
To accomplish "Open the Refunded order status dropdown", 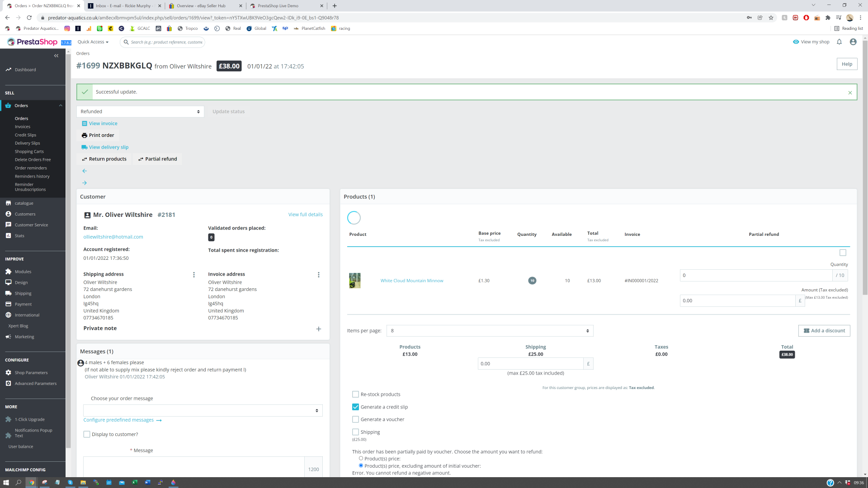I will [x=140, y=112].
